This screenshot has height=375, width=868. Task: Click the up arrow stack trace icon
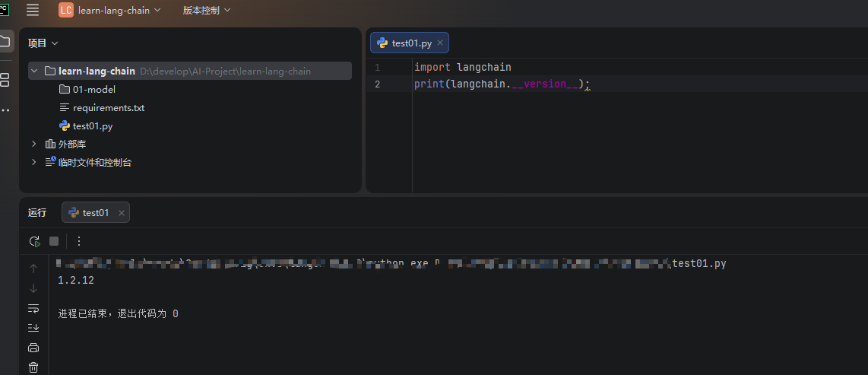(x=33, y=269)
